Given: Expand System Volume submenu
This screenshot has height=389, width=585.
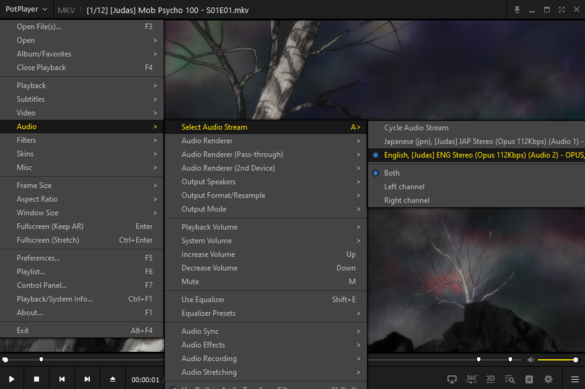Looking at the screenshot, I should click(x=266, y=241).
